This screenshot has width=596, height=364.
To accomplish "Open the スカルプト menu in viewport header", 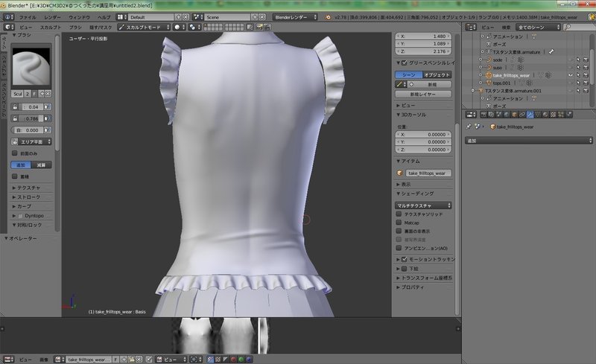I will tap(50, 28).
